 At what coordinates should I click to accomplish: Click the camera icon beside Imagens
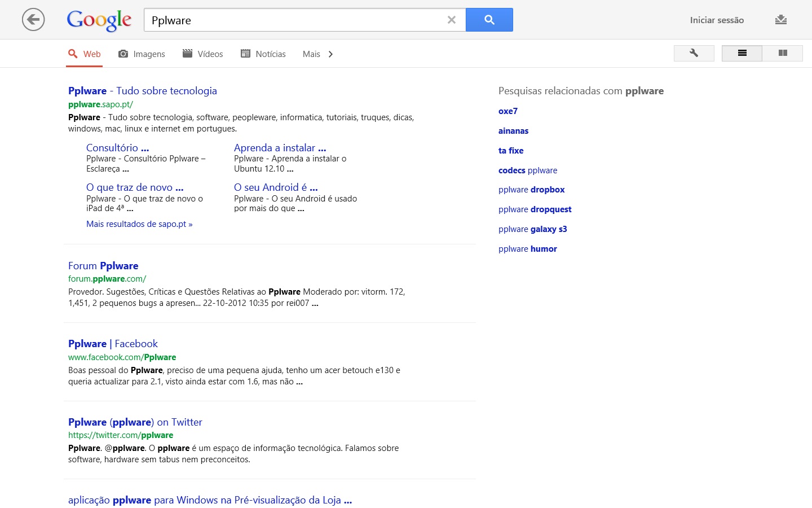pos(123,54)
